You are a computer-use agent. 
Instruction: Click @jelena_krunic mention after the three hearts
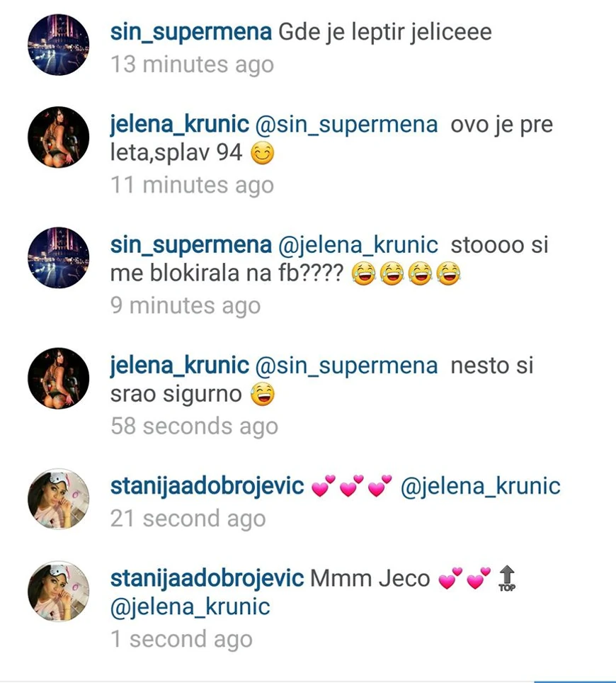[480, 487]
